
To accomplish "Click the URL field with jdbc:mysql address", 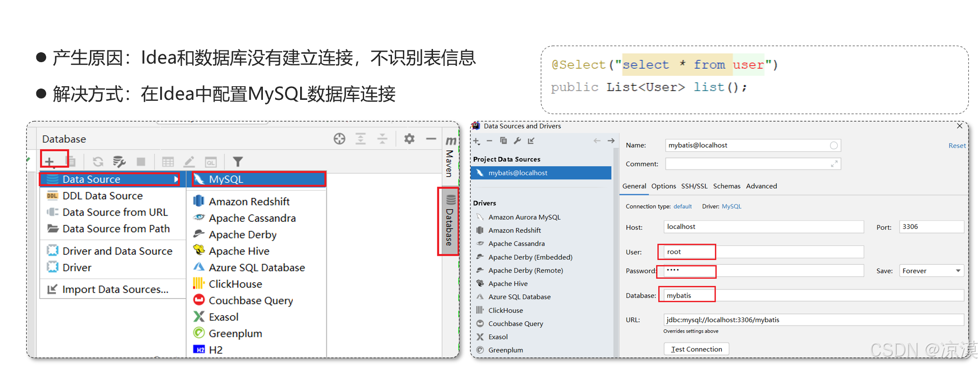I will pos(813,320).
